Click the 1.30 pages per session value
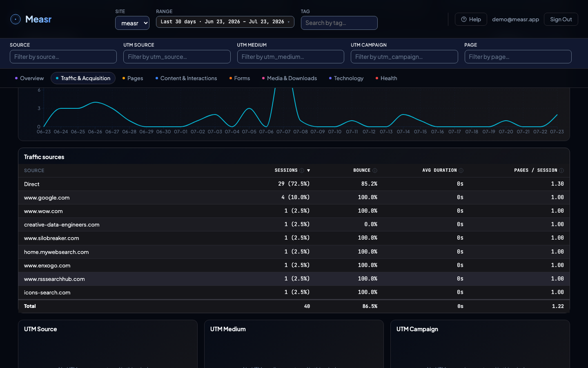Viewport: 588px width, 368px height. coord(557,184)
